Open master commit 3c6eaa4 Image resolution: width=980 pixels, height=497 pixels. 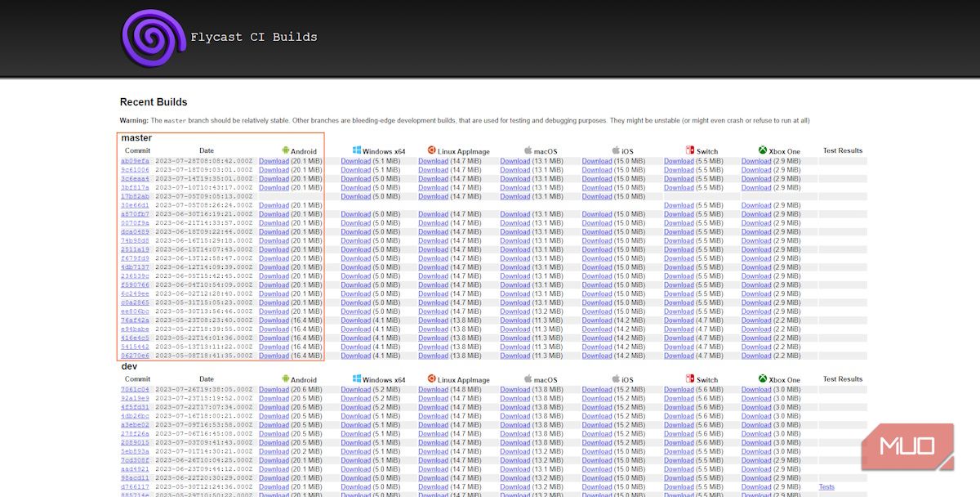135,179
